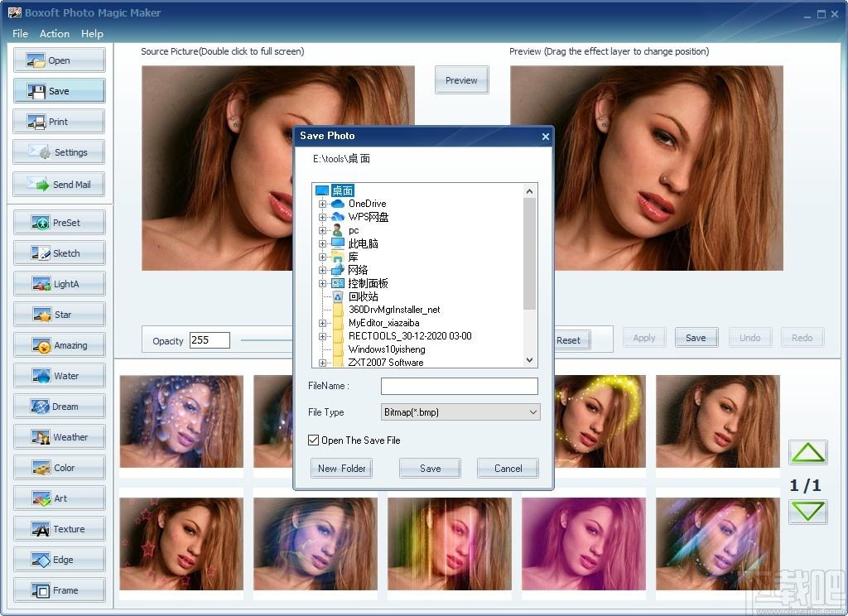The height and width of the screenshot is (616, 848).
Task: Click the Opacity slider track
Action: click(266, 340)
